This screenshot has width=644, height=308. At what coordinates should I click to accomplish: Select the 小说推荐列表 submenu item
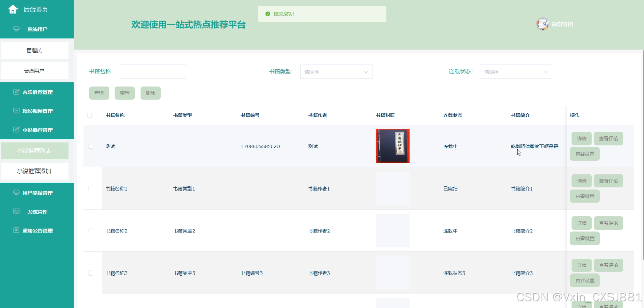34,151
